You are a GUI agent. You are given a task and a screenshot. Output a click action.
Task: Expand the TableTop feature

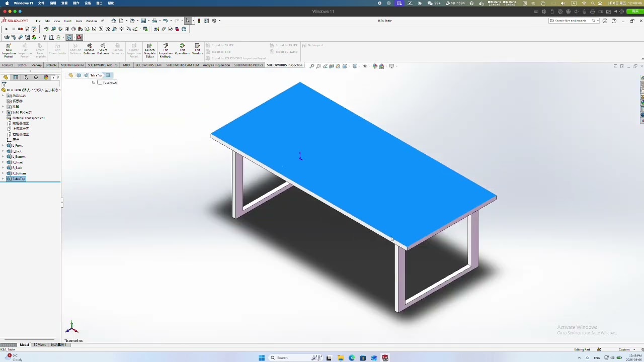pyautogui.click(x=3, y=179)
